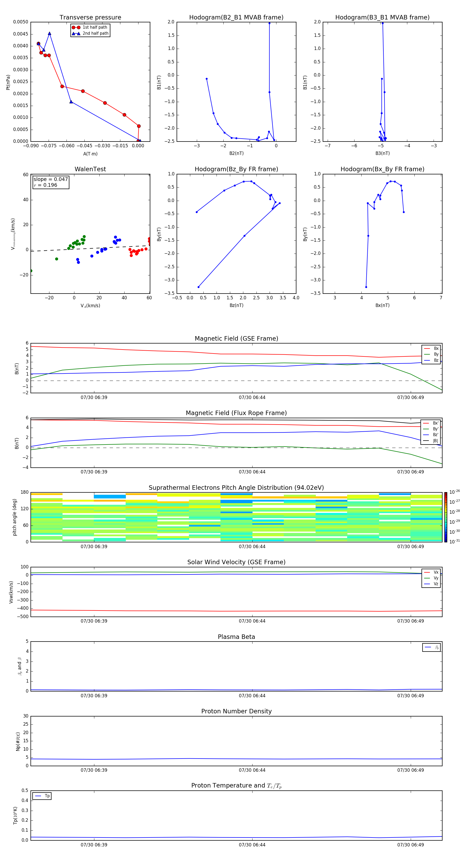Click the "Np(#/cc)" y-axis label
This screenshot has height=868, width=473.
(x=18, y=741)
